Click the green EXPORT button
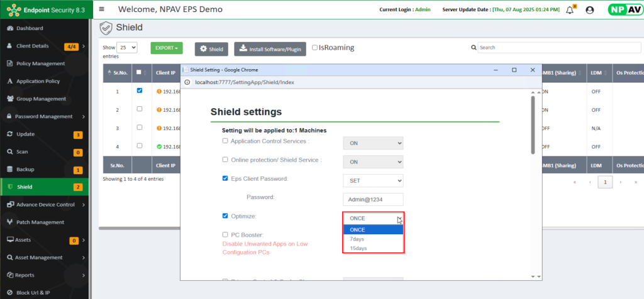This screenshot has height=299, width=644. pos(166,48)
